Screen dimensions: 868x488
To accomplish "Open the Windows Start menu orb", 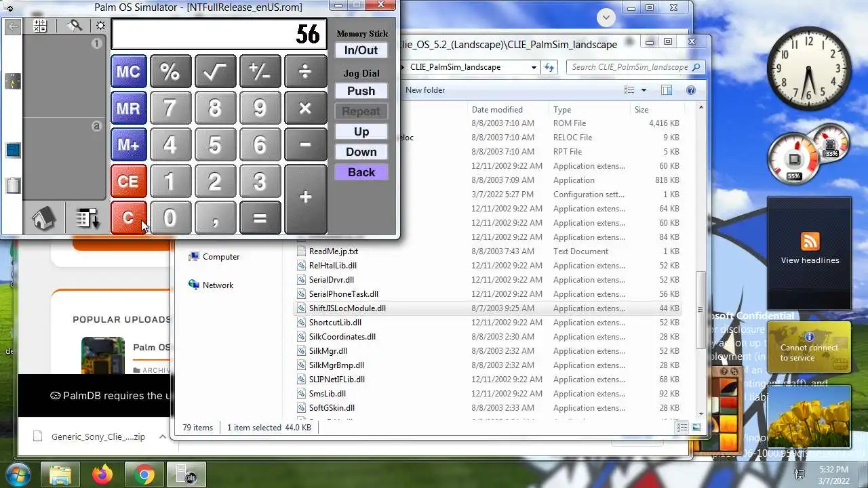I will click(x=18, y=474).
